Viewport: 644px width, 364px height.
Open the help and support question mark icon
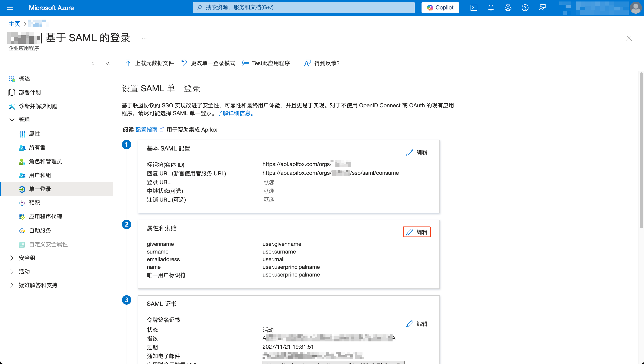tap(525, 8)
